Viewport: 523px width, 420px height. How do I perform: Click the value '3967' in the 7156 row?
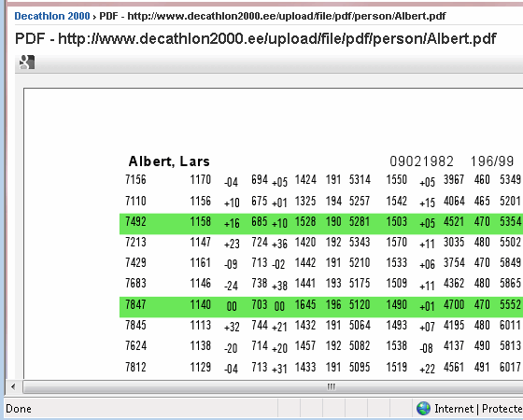pos(454,179)
